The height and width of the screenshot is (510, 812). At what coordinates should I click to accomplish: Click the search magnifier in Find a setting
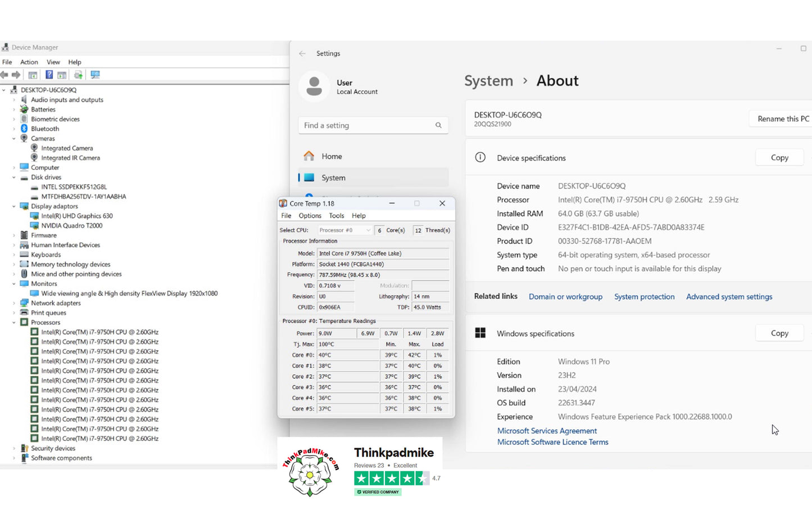[x=438, y=125]
